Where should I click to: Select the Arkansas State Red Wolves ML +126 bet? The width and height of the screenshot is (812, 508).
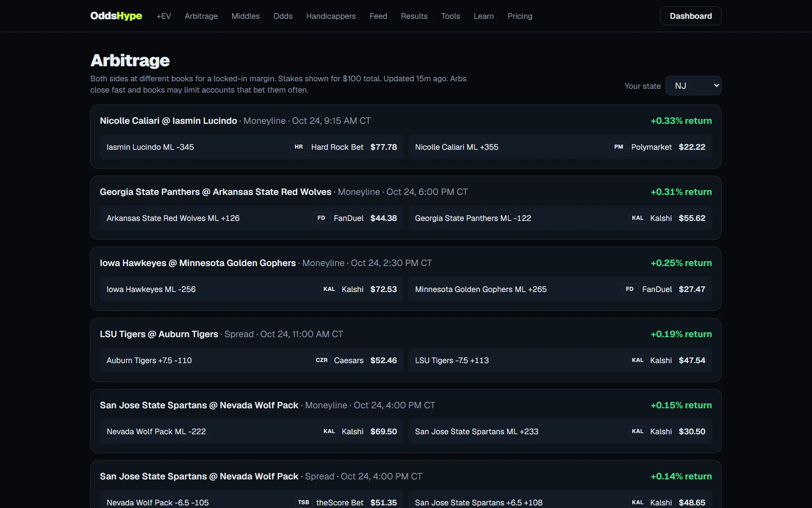click(251, 218)
